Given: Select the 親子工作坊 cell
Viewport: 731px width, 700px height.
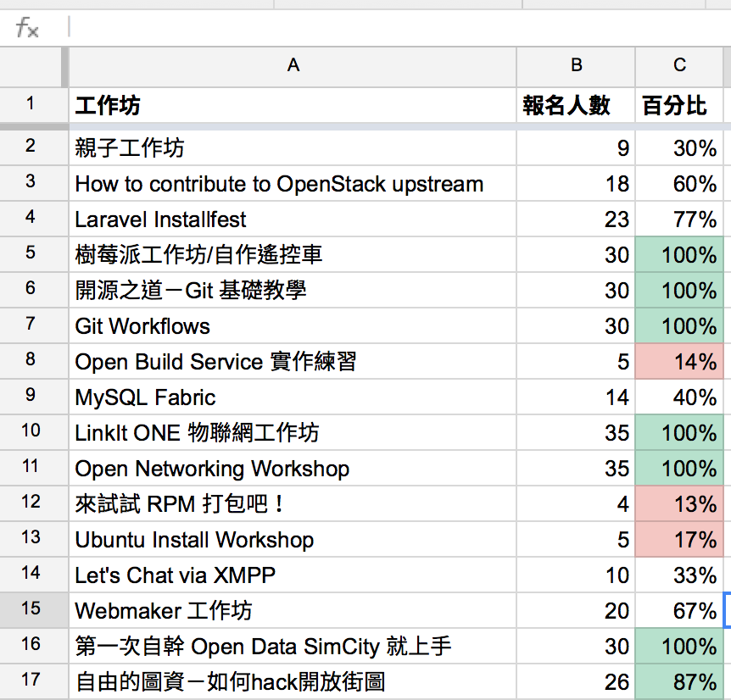Looking at the screenshot, I should click(293, 147).
